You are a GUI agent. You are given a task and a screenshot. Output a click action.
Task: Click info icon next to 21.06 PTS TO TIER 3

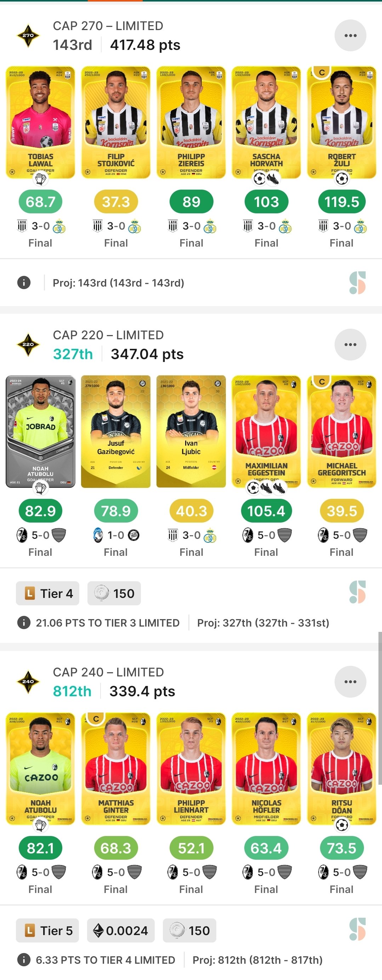click(x=24, y=623)
